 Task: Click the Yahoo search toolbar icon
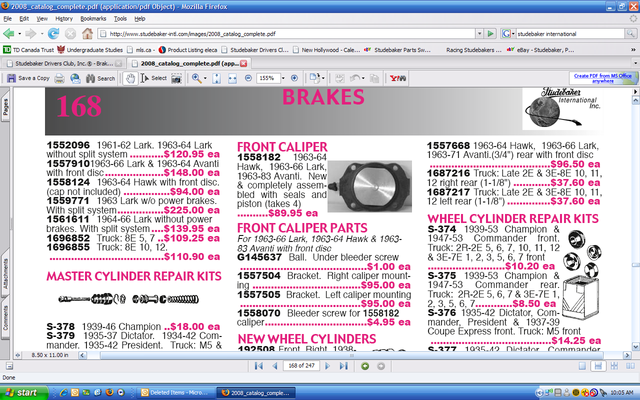coord(398,78)
